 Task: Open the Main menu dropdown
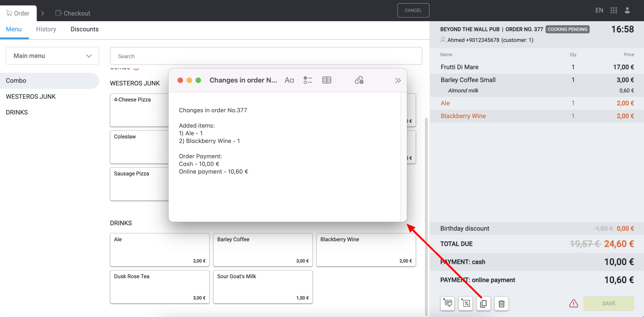pyautogui.click(x=52, y=56)
